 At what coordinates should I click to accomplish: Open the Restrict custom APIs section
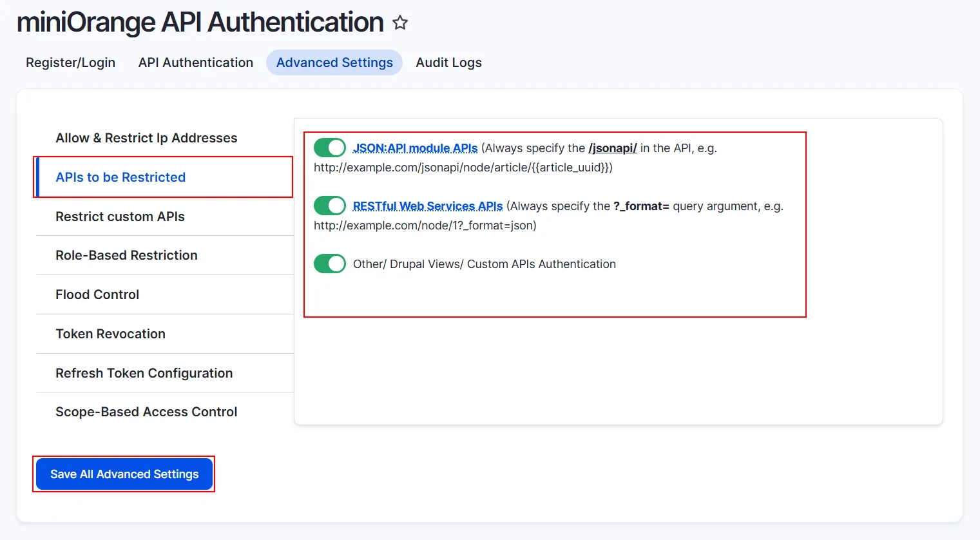(x=120, y=217)
